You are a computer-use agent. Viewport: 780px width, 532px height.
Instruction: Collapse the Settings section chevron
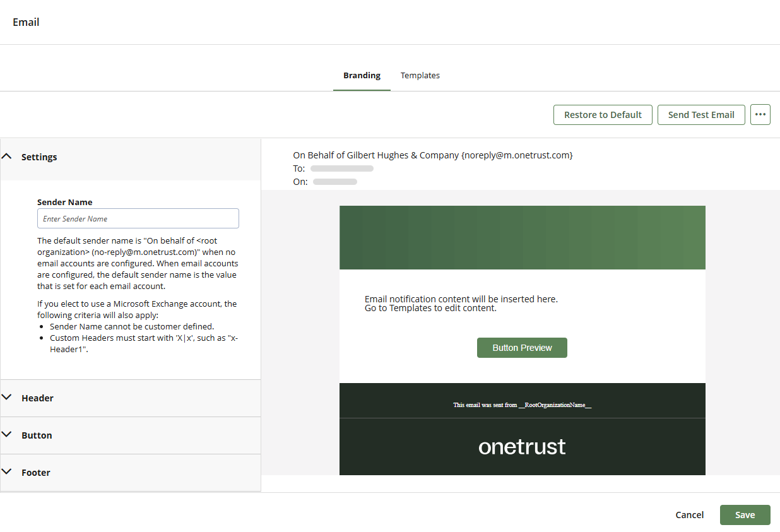coord(7,157)
